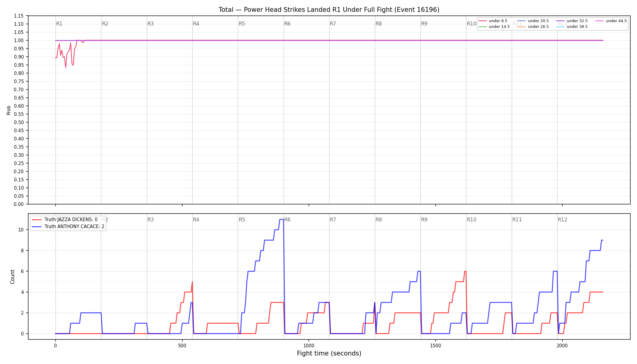Click the R10 round marker in the probability chart
The image size is (637, 364).
[x=471, y=24]
